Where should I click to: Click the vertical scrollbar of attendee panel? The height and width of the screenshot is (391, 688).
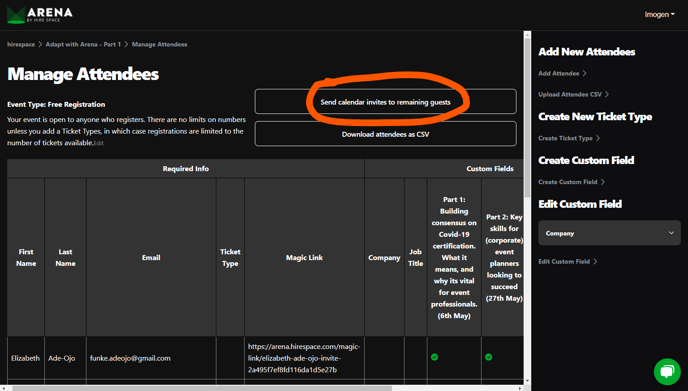pyautogui.click(x=527, y=118)
